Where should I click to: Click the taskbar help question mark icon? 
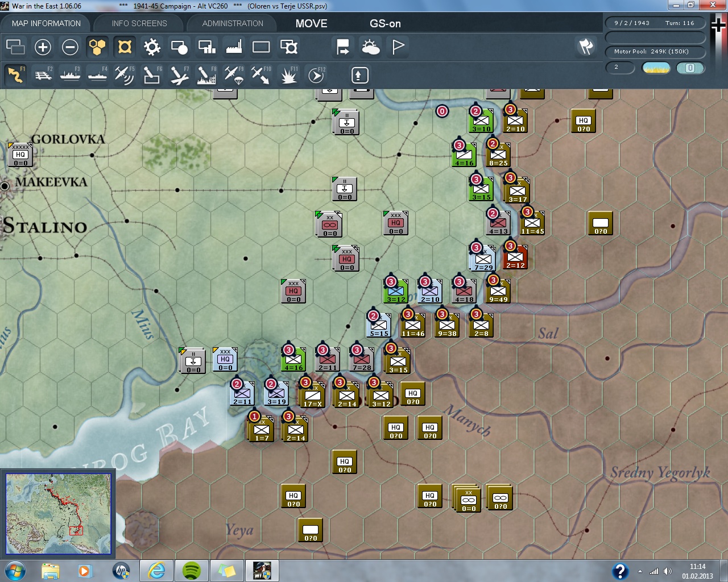[620, 571]
